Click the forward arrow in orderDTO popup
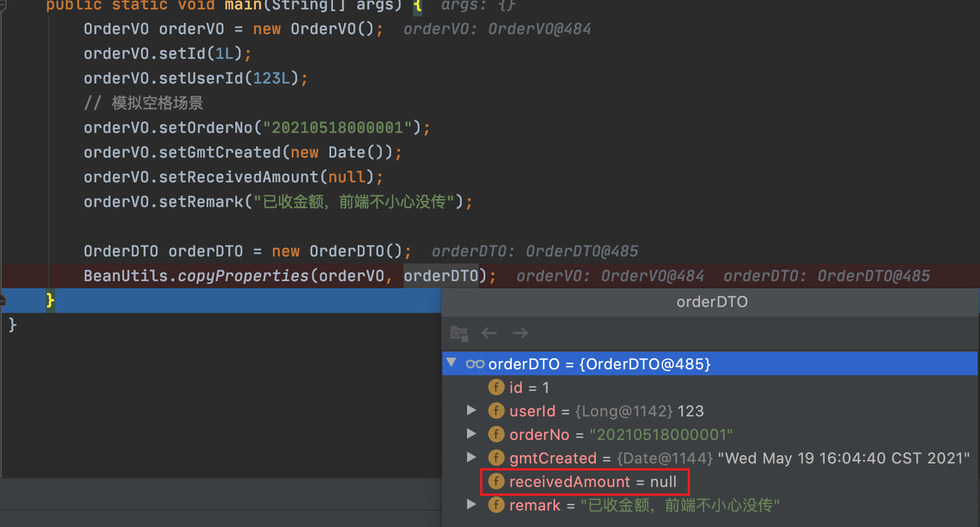The height and width of the screenshot is (527, 980). [x=520, y=333]
